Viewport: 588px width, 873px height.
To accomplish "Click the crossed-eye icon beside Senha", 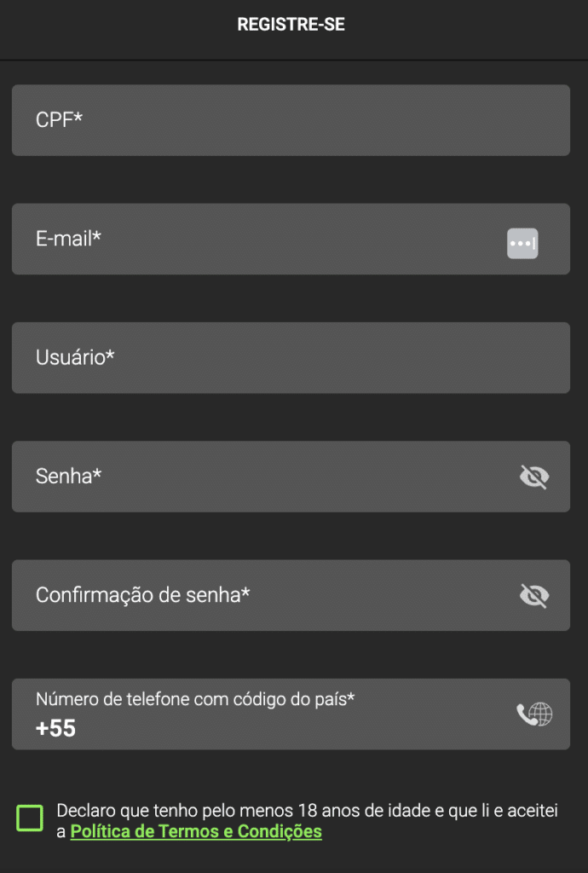I will tap(534, 477).
